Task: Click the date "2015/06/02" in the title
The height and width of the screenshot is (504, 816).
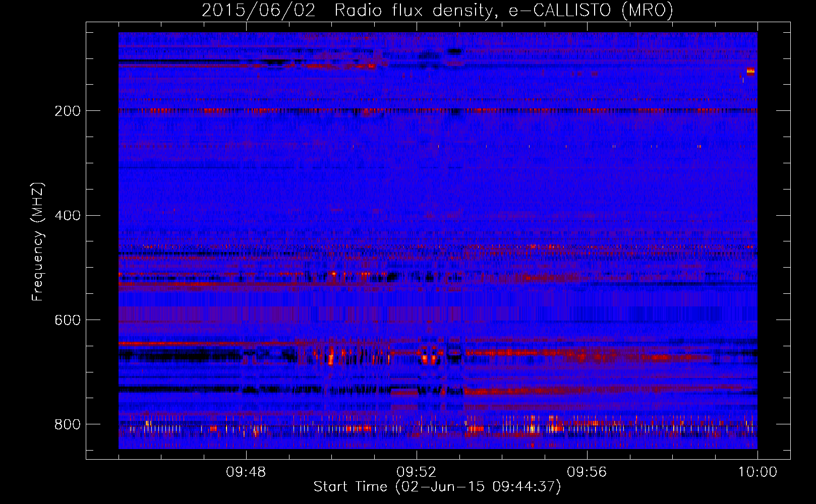Action: [x=259, y=11]
